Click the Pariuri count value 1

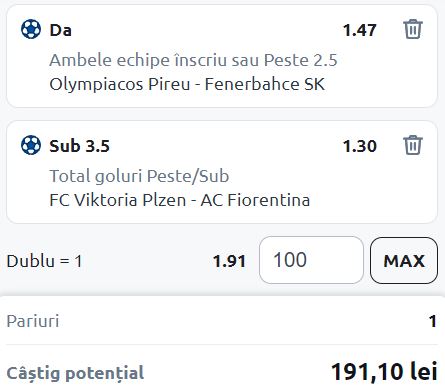point(433,321)
